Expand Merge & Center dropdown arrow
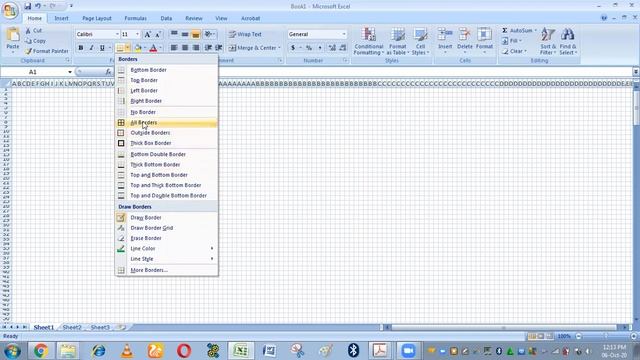Screen dimensions: 640x360 pyautogui.click(x=280, y=48)
